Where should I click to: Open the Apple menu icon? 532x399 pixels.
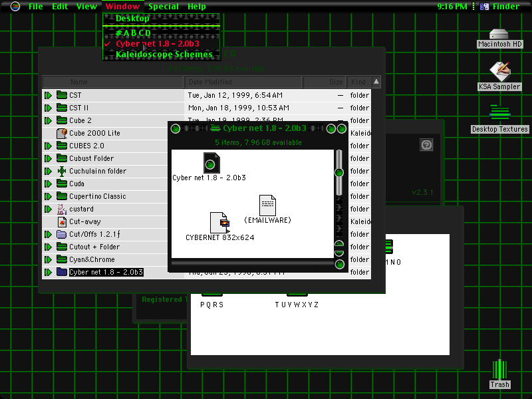tap(15, 6)
